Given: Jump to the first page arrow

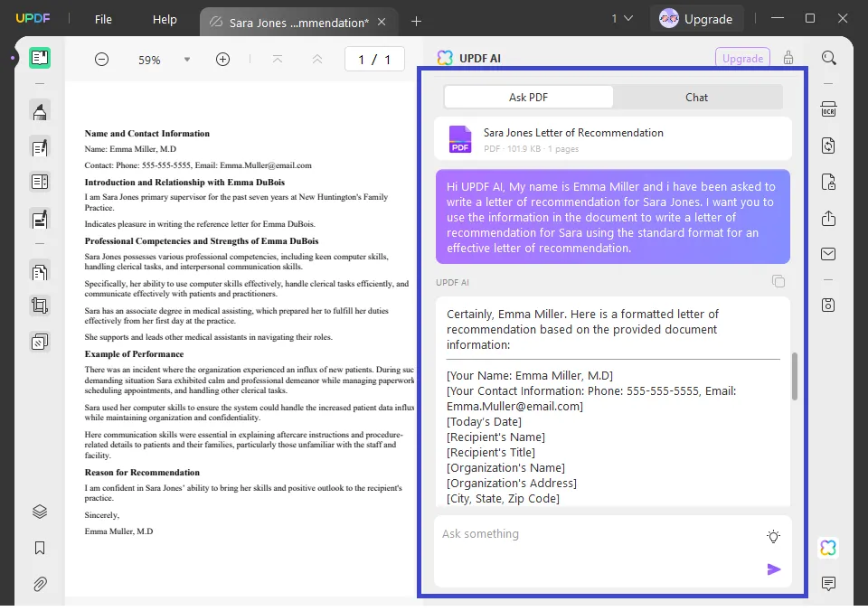Looking at the screenshot, I should 278,59.
